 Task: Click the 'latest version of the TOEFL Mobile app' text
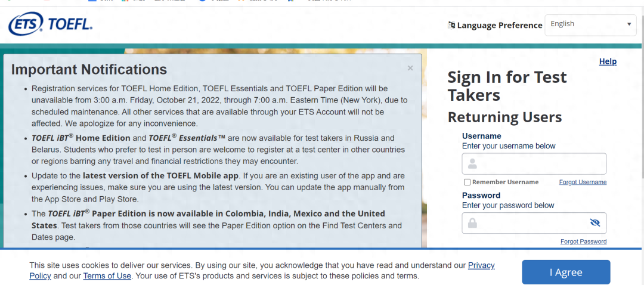(x=160, y=176)
